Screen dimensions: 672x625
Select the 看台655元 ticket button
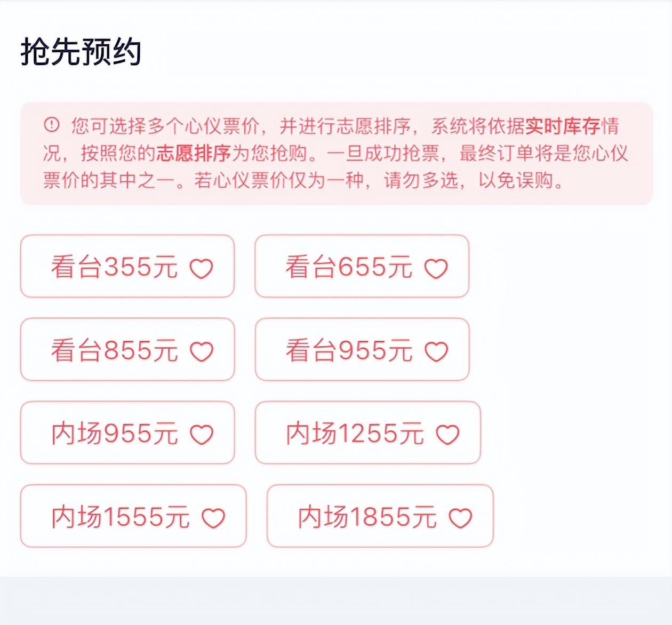pyautogui.click(x=362, y=266)
